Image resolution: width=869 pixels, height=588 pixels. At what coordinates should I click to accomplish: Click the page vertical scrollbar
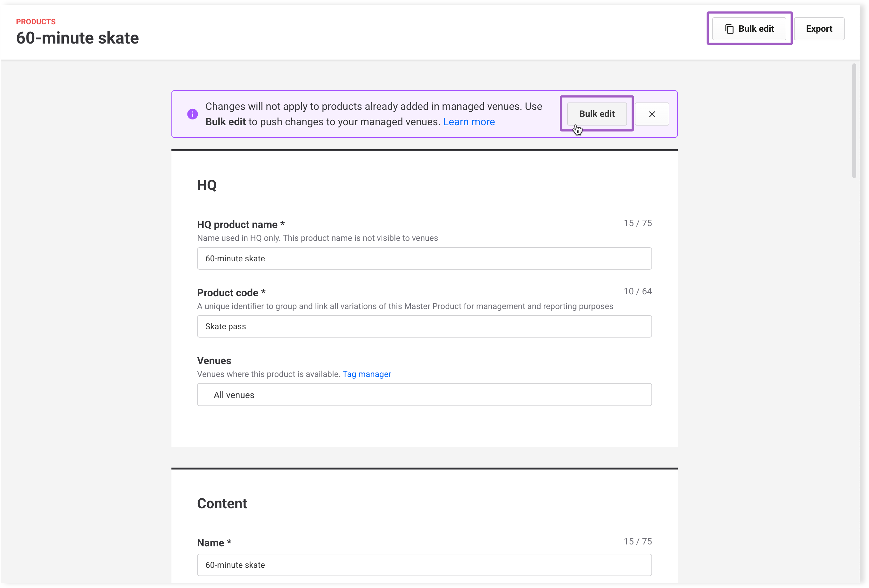(x=854, y=120)
